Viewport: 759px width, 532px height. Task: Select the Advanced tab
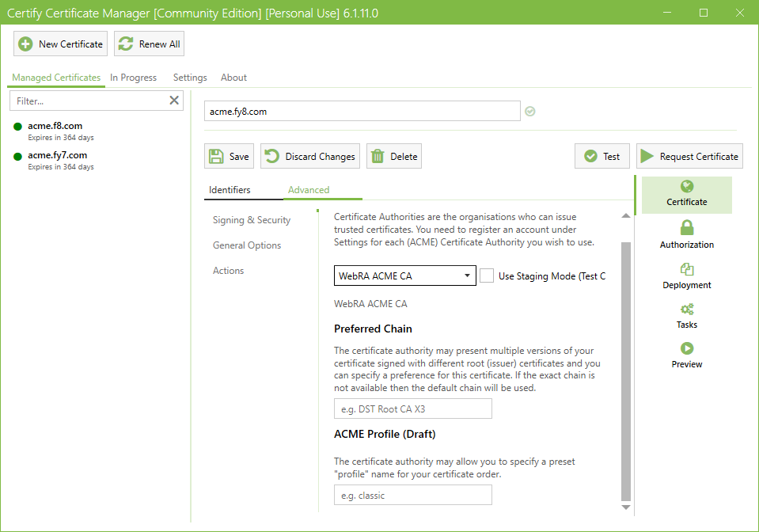(309, 190)
